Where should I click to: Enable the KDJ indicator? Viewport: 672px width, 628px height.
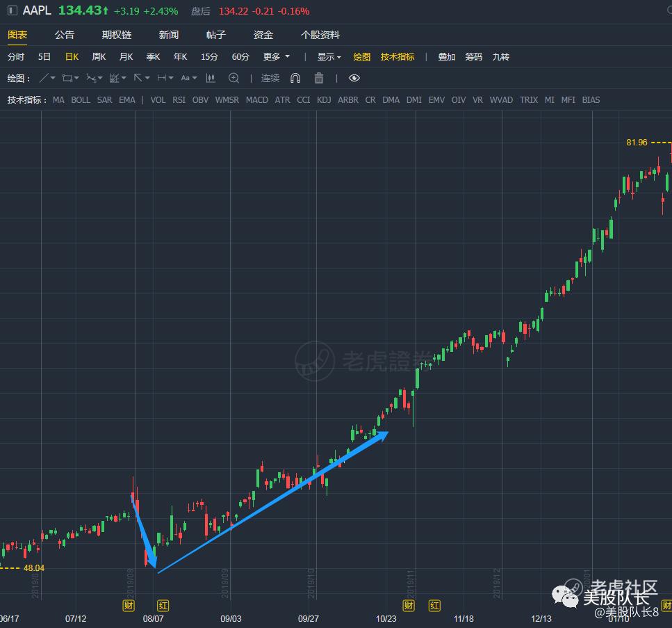[x=324, y=100]
